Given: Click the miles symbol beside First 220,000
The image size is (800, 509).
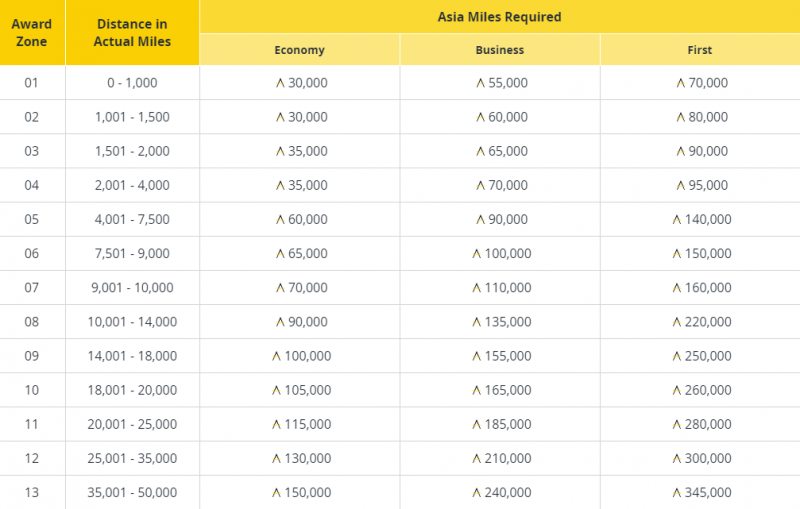Looking at the screenshot, I should click(677, 322).
